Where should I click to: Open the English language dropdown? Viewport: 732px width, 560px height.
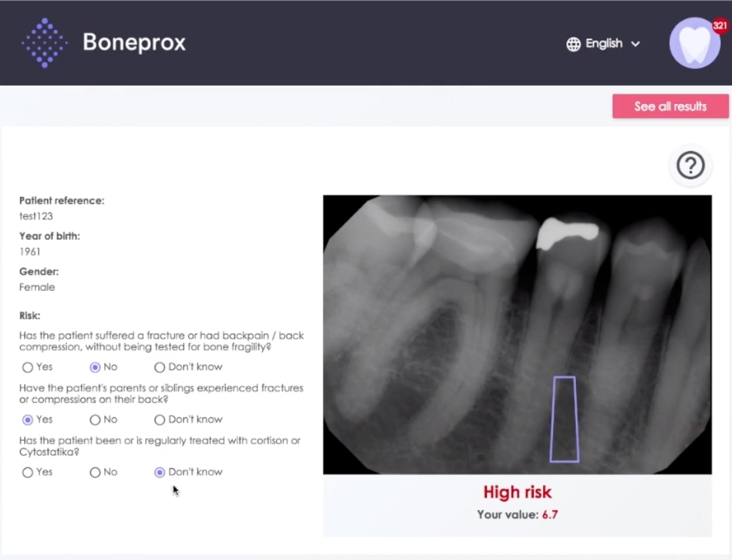point(603,44)
